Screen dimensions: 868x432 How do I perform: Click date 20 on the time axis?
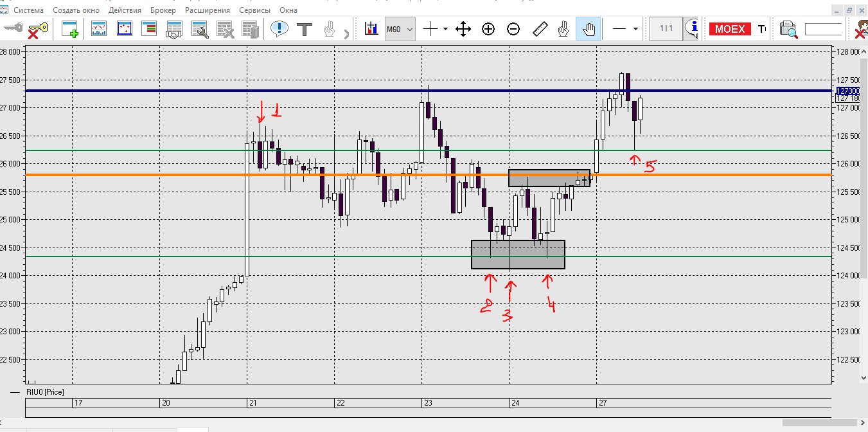(166, 403)
